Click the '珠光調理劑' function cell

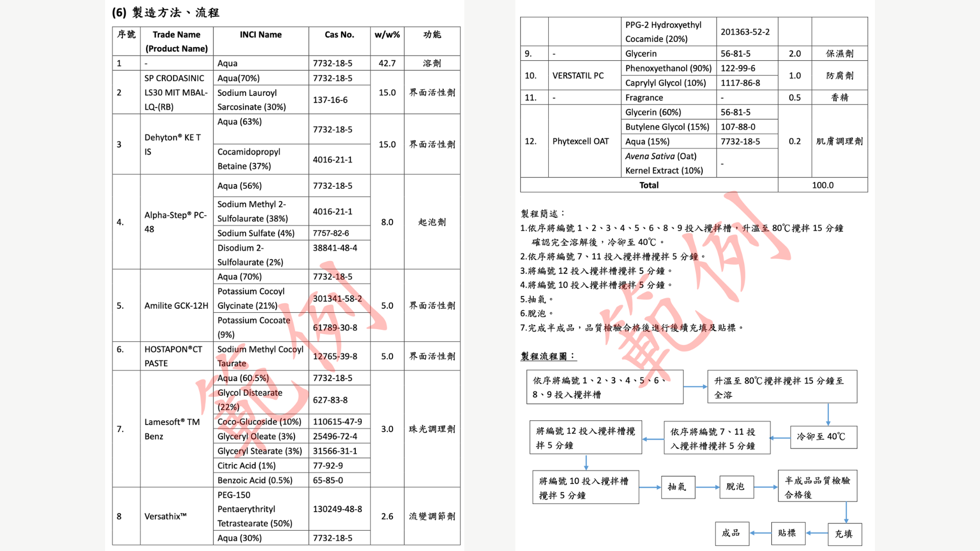tap(432, 429)
